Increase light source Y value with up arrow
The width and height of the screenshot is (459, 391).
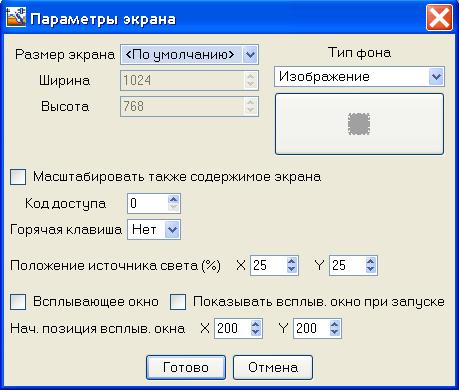pos(370,262)
